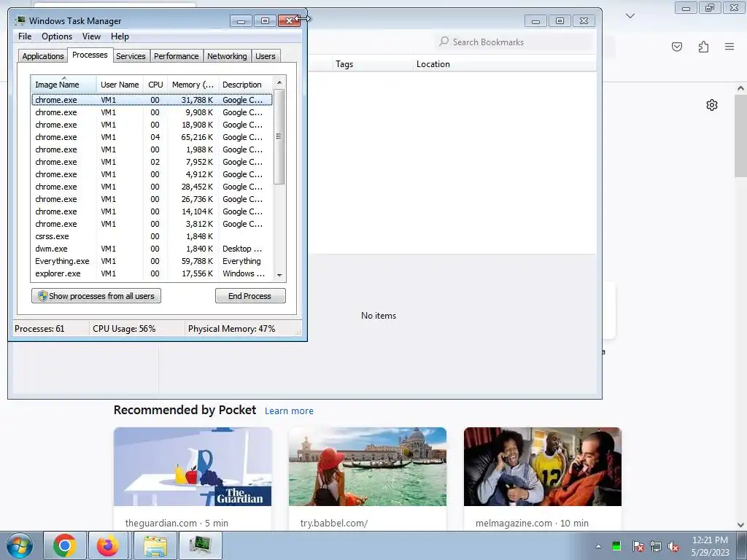Click Firefox page scrollbar up arrow
This screenshot has width=747, height=560.
[x=740, y=88]
